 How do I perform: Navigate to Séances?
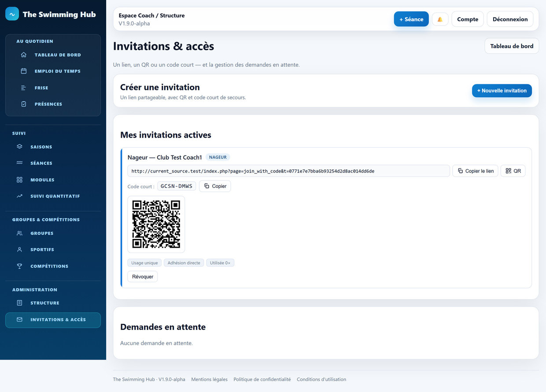click(x=53, y=163)
